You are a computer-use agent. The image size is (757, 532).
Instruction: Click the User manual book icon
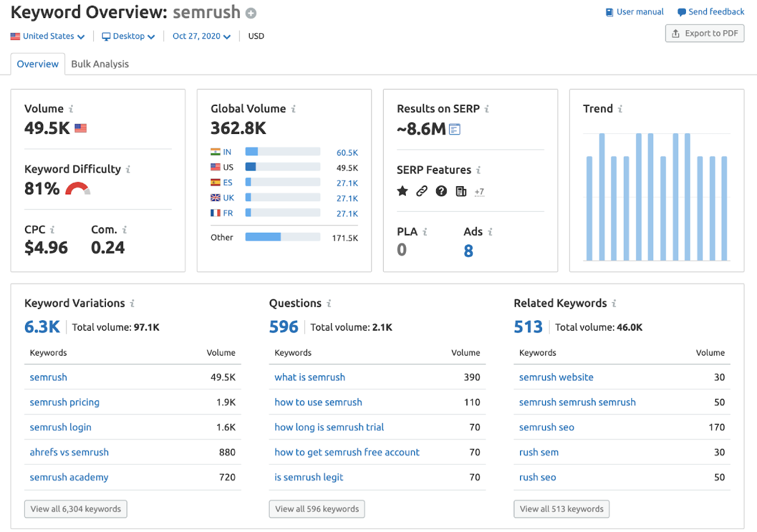click(610, 12)
